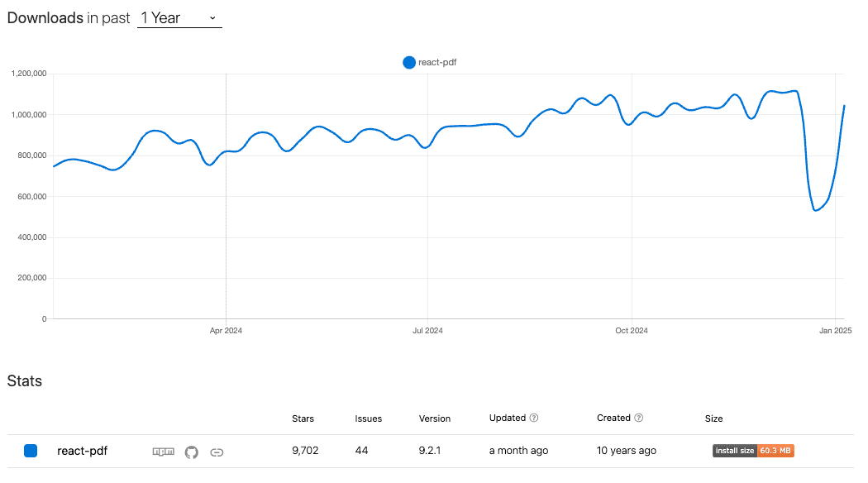This screenshot has height=483, width=868.
Task: Open the homepage link icon for react-pdf
Action: pyautogui.click(x=217, y=452)
